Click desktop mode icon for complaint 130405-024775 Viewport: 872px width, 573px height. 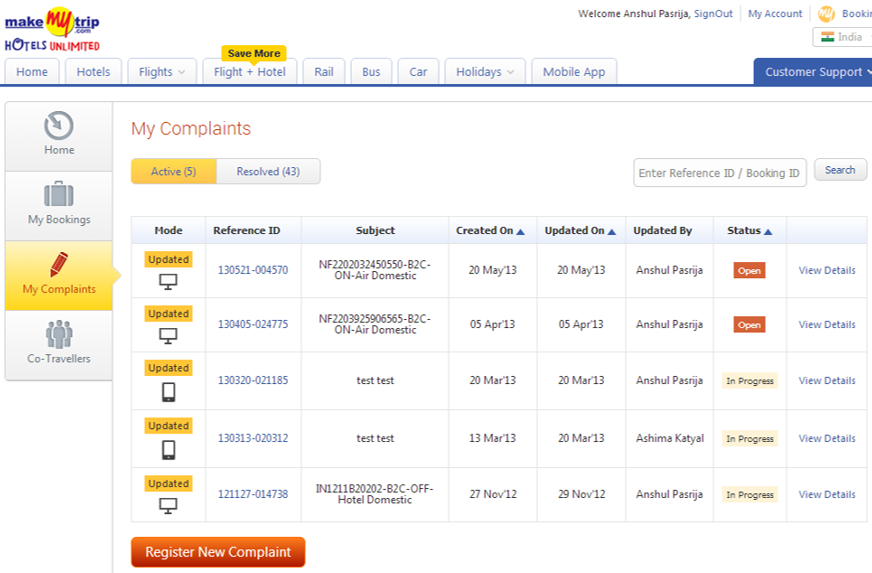[168, 335]
